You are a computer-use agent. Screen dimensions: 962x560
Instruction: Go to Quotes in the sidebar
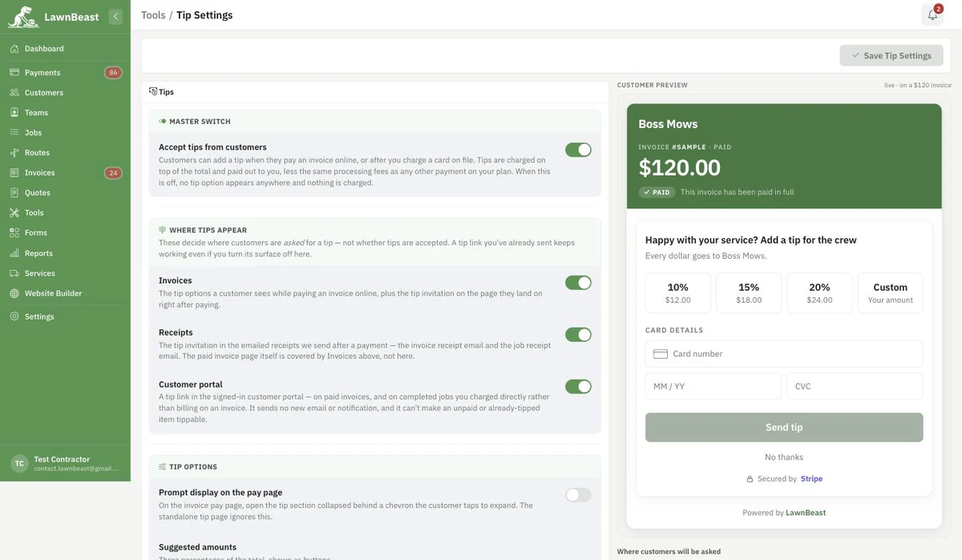pyautogui.click(x=65, y=193)
